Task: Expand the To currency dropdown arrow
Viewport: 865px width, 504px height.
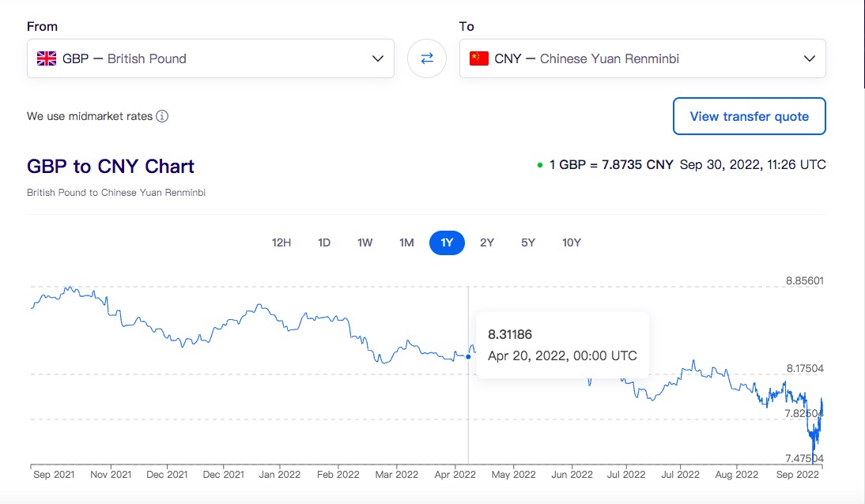Action: coord(810,58)
